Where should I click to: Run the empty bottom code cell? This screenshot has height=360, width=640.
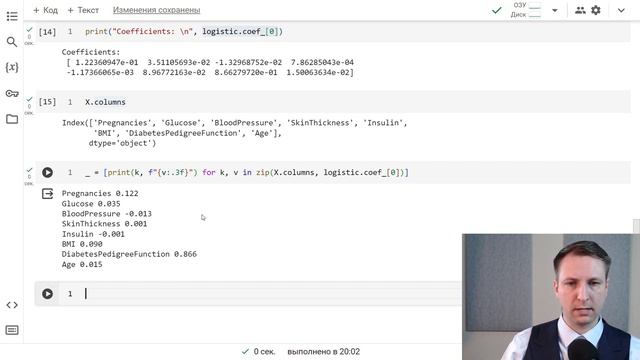[x=47, y=293]
